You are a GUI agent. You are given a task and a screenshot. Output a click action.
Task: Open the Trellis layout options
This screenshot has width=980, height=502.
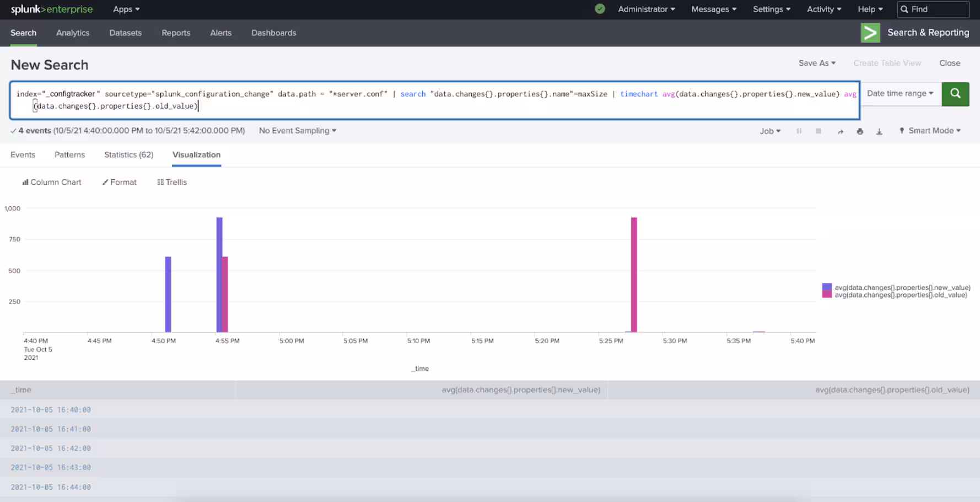[172, 182]
